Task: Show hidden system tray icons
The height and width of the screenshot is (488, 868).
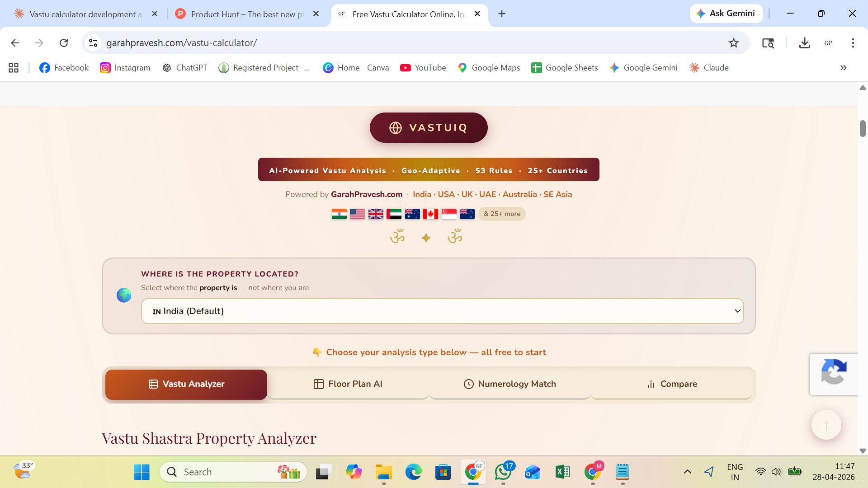Action: point(687,472)
